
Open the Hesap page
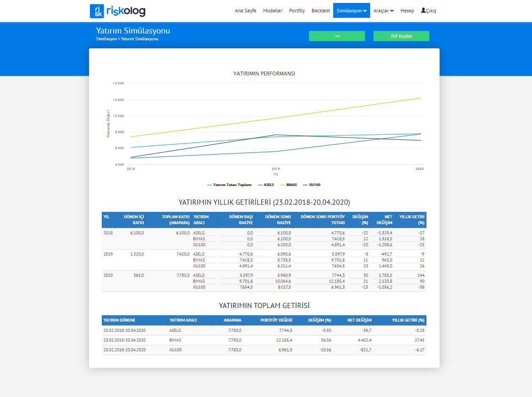[407, 11]
